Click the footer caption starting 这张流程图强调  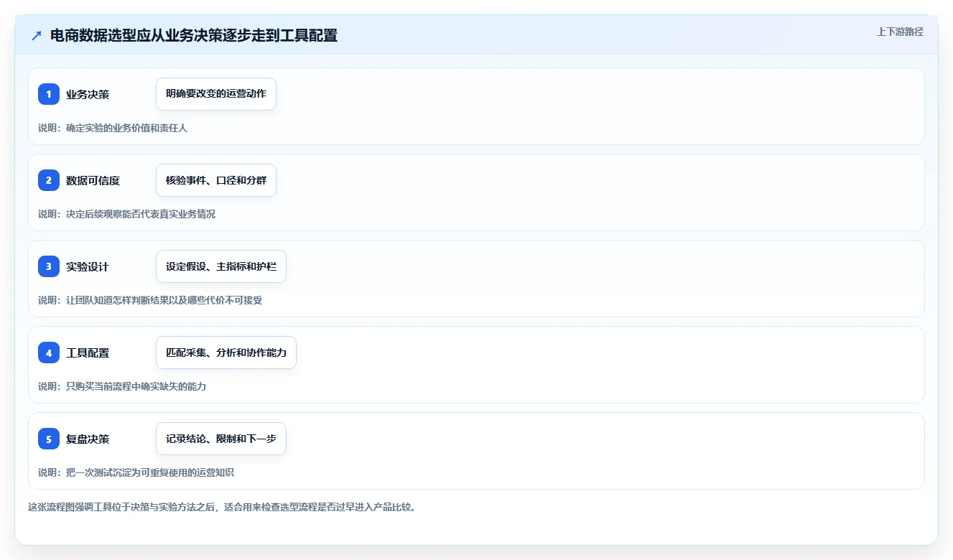point(222,507)
